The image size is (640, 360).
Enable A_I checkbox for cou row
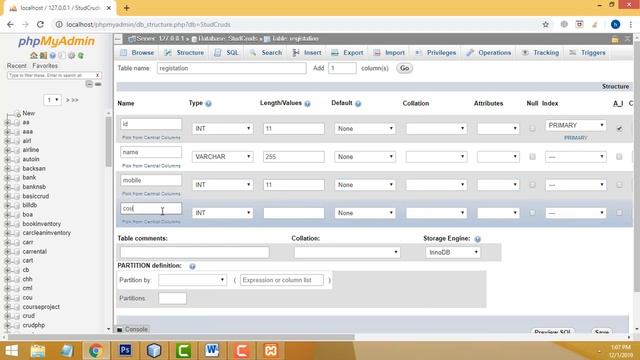[x=619, y=213]
